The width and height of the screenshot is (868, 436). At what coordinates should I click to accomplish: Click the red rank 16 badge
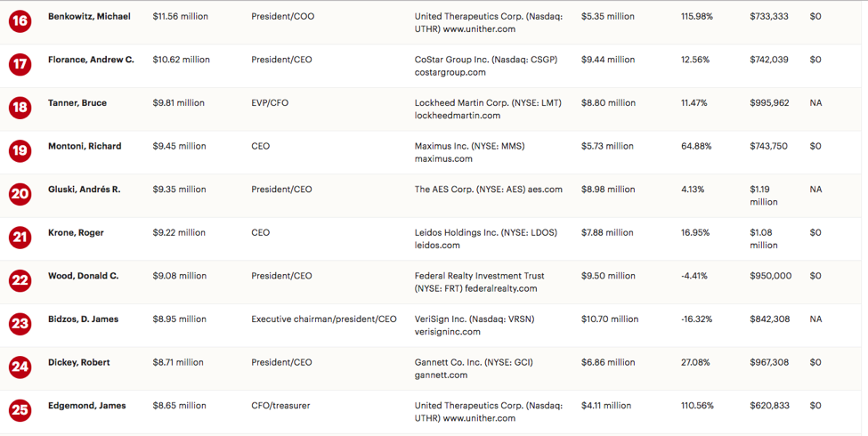click(20, 21)
